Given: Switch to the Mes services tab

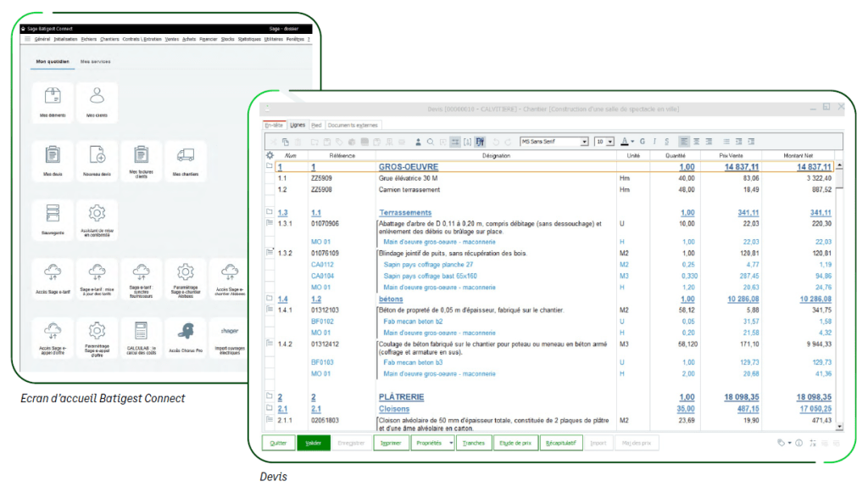Looking at the screenshot, I should (x=95, y=61).
